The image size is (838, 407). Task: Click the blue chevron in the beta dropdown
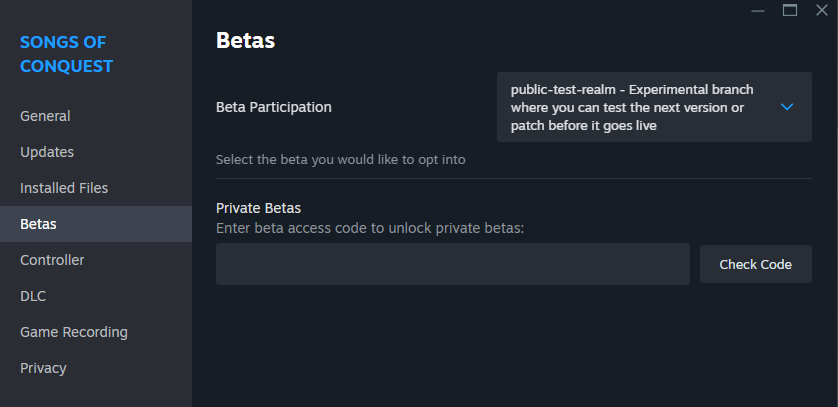[787, 107]
